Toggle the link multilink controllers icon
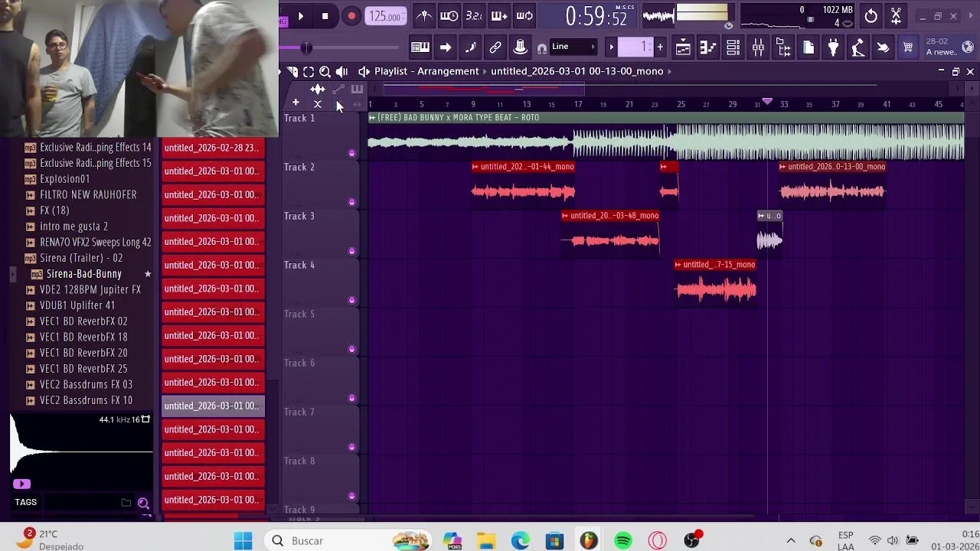The width and height of the screenshot is (980, 551). (495, 47)
